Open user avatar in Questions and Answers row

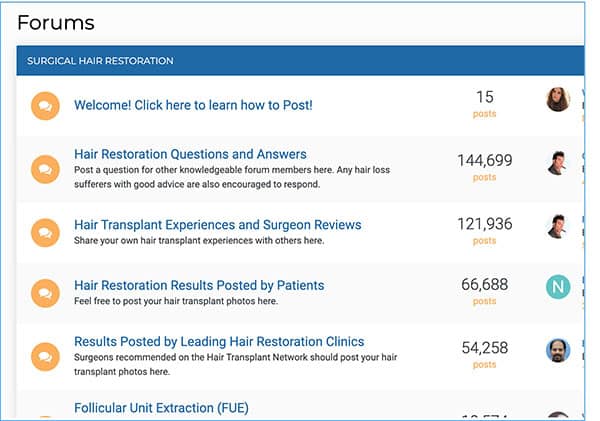tap(558, 163)
